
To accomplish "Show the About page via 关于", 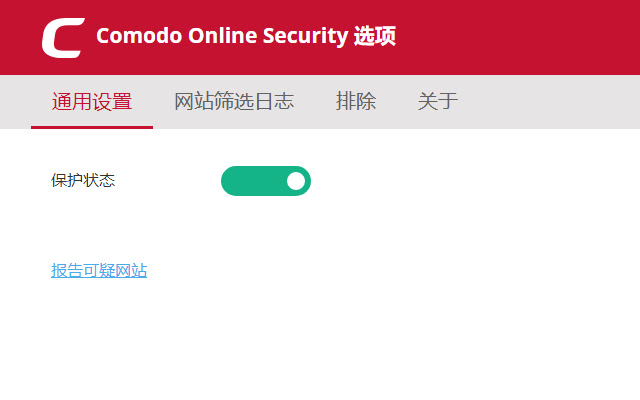I will pyautogui.click(x=438, y=101).
